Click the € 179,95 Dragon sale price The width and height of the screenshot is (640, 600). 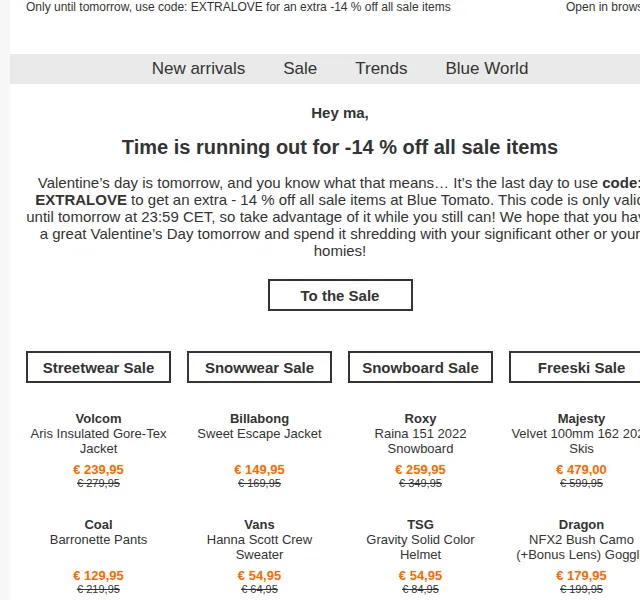click(x=581, y=576)
